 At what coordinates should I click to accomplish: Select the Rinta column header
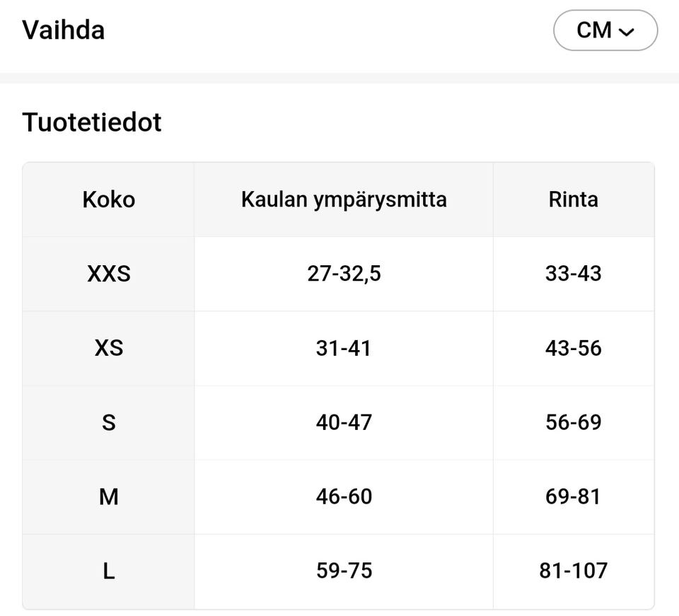[x=574, y=199]
